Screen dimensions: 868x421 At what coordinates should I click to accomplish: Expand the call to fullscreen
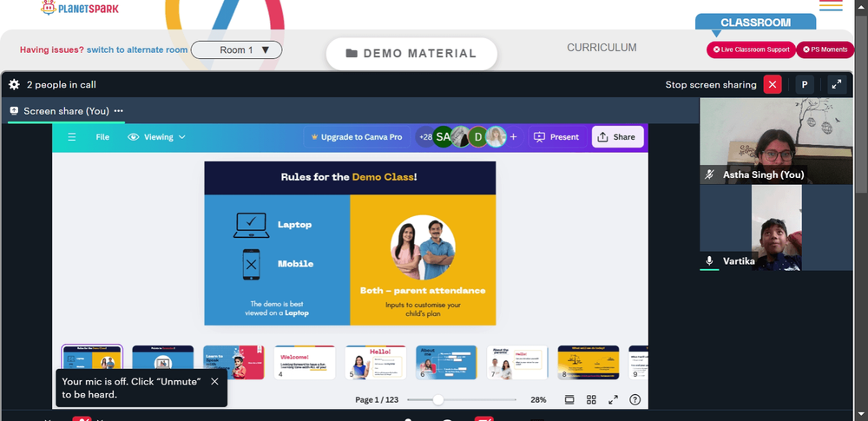coord(837,85)
